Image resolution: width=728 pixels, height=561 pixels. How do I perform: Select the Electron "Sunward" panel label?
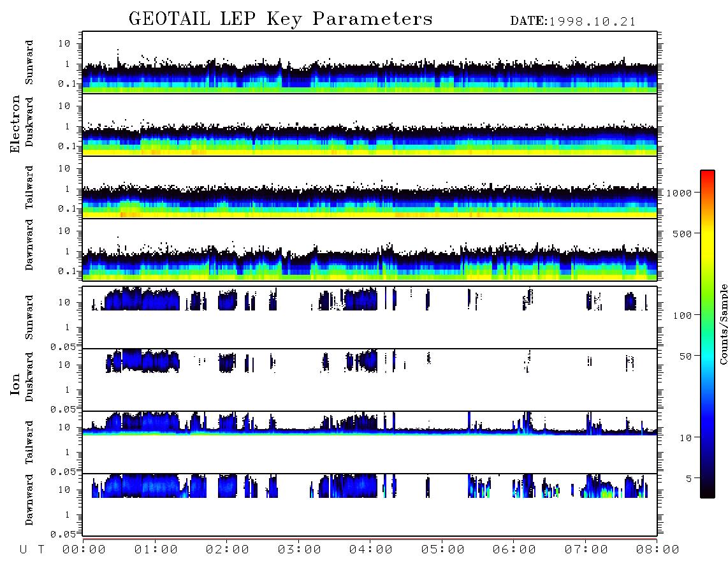coord(29,62)
